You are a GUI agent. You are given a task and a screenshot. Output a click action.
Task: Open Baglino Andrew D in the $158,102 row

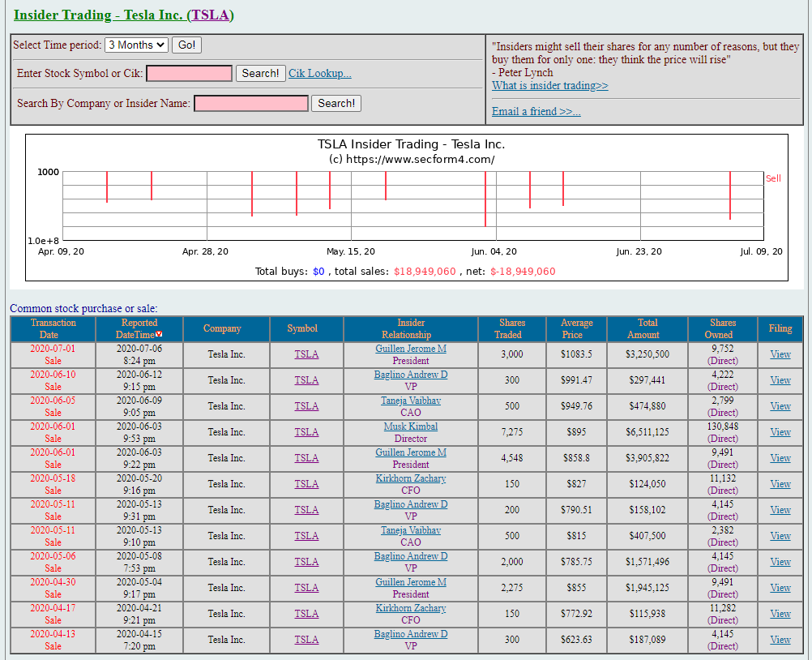411,504
